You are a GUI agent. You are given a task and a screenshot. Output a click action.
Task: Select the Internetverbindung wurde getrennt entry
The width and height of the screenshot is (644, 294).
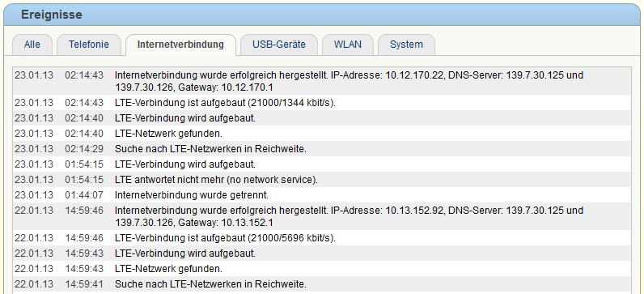(x=322, y=195)
